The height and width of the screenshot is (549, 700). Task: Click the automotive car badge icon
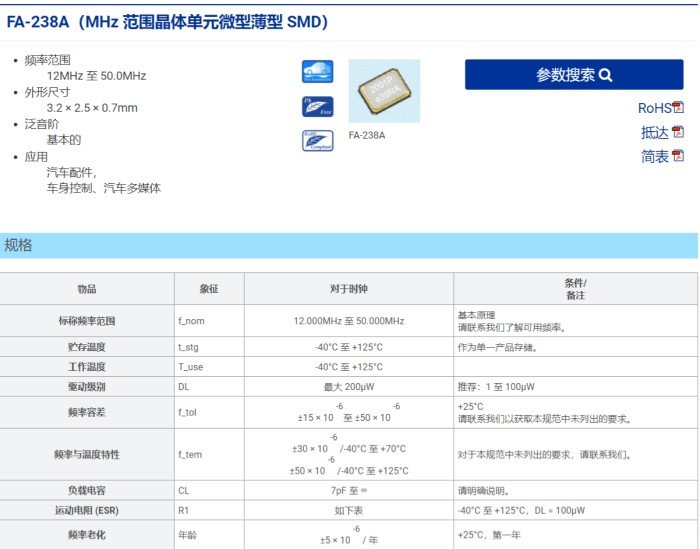pos(317,72)
